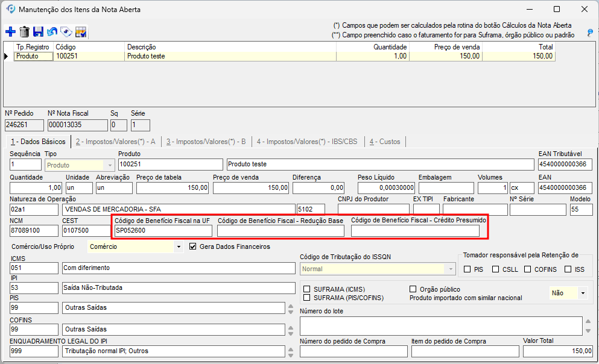Click the blue undo arrow icon

tap(52, 32)
